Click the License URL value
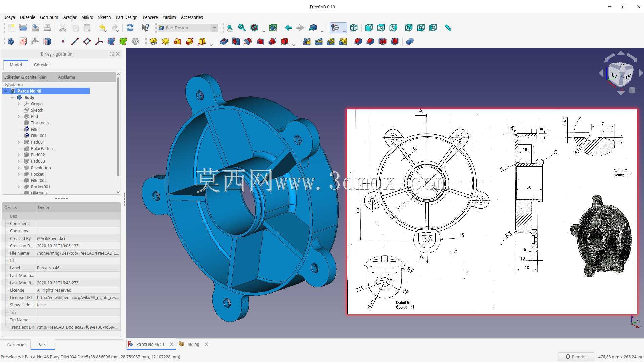This screenshot has width=644, height=362. [78, 297]
